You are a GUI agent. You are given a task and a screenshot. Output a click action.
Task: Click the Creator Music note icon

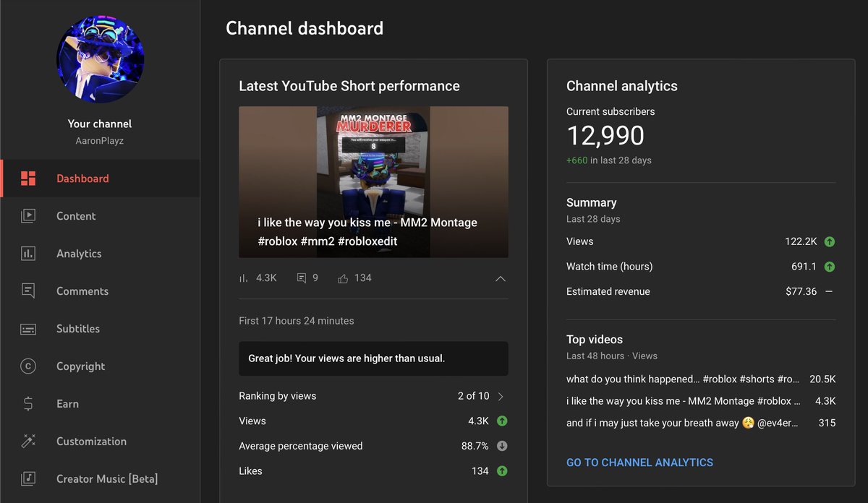[29, 478]
